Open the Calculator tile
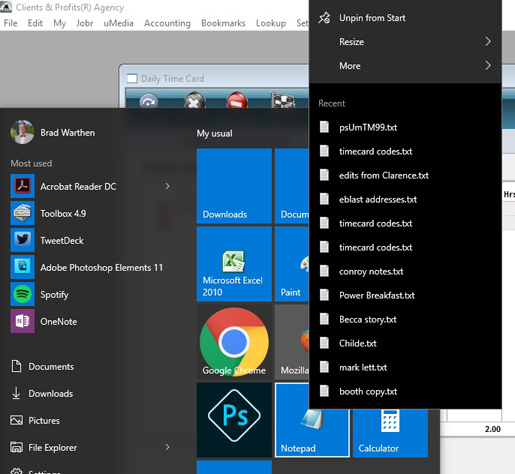 point(390,433)
